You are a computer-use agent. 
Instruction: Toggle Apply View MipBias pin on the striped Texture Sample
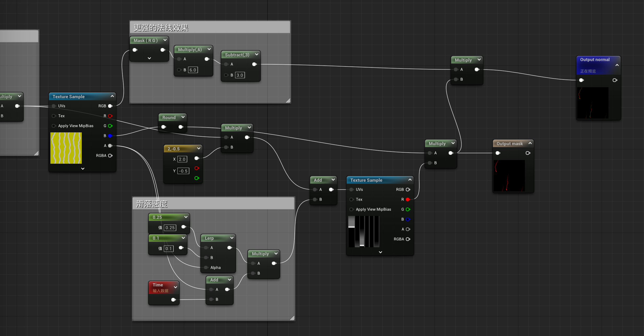click(352, 209)
